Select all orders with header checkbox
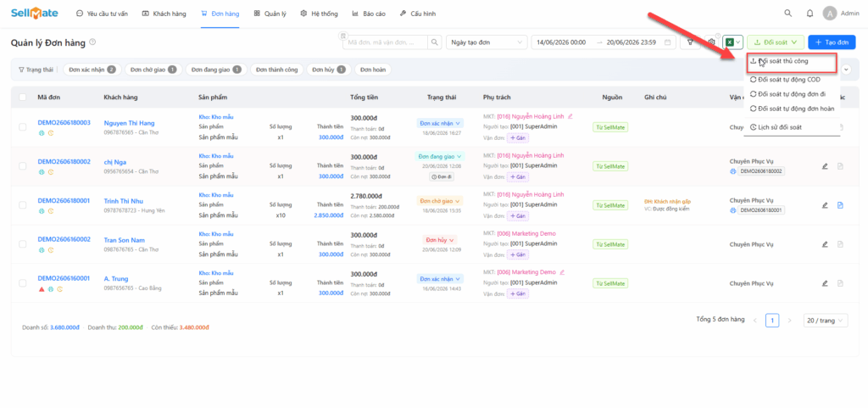 click(23, 98)
